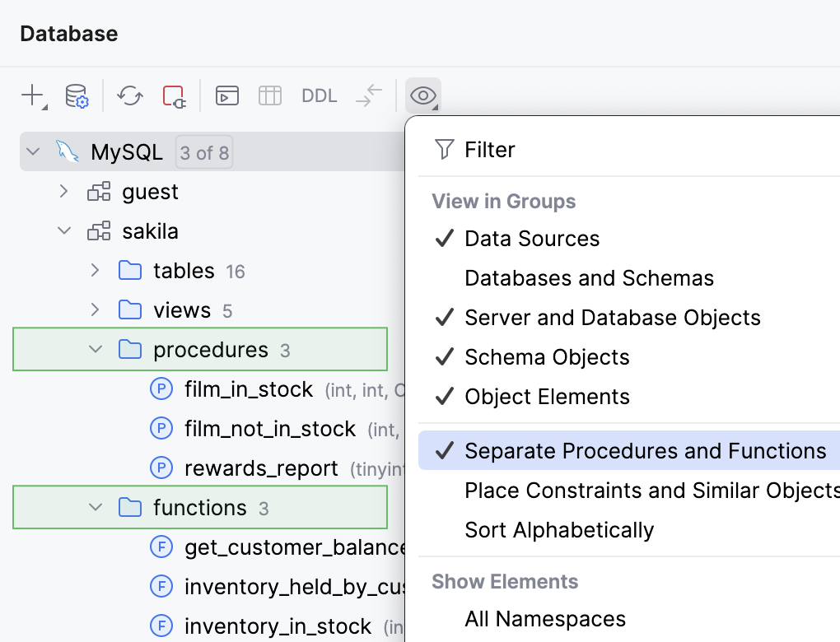Disable Separate Procedures and Functions
This screenshot has height=642, width=840.
[x=645, y=450]
